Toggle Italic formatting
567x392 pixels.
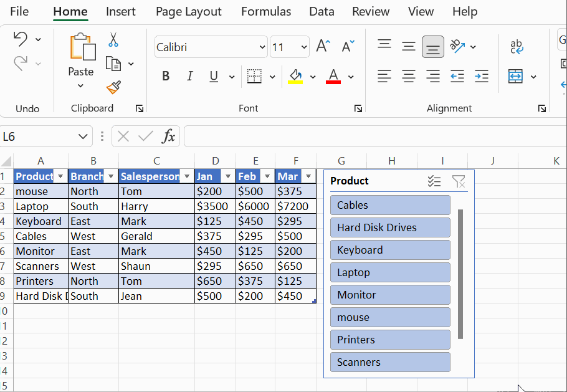pos(189,76)
